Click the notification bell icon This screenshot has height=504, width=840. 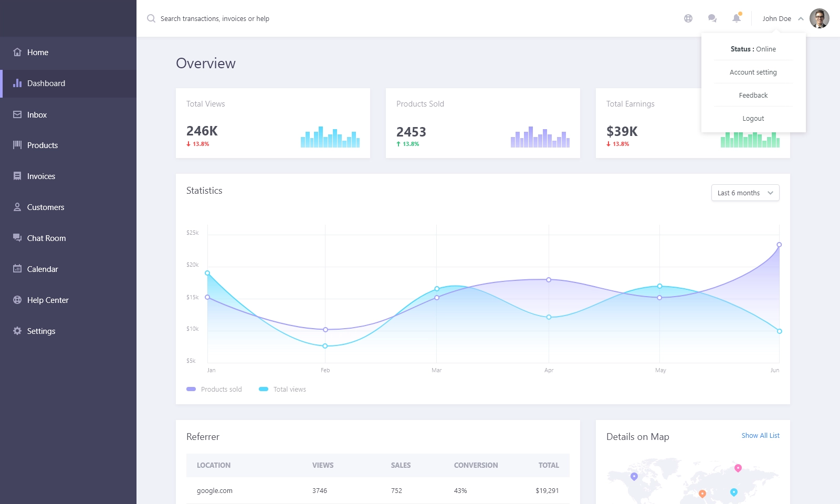pos(737,18)
